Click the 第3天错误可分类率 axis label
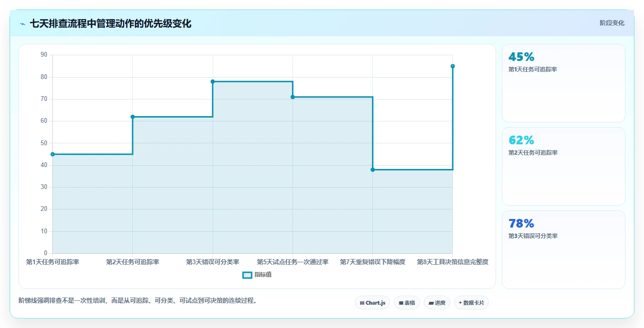 [213, 262]
